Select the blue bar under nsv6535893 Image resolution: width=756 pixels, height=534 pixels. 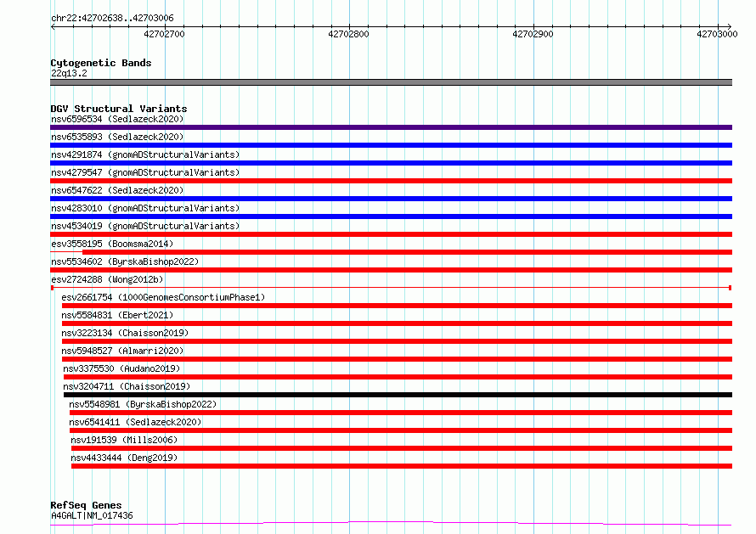pos(391,145)
